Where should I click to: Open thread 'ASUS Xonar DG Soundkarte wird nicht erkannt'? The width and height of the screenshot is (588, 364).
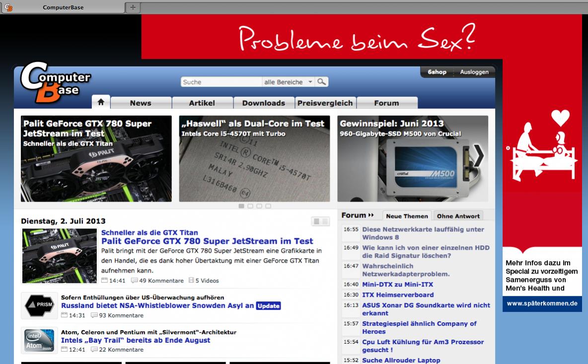click(x=426, y=309)
